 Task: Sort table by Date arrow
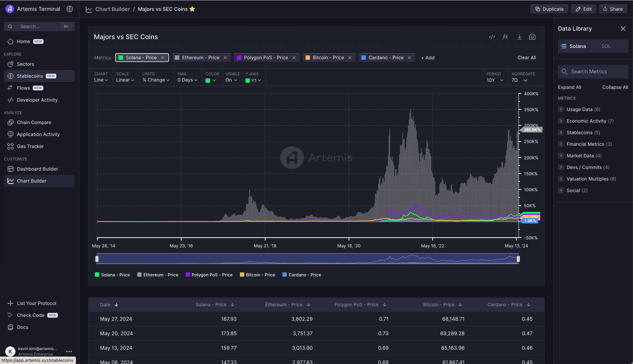tap(116, 305)
